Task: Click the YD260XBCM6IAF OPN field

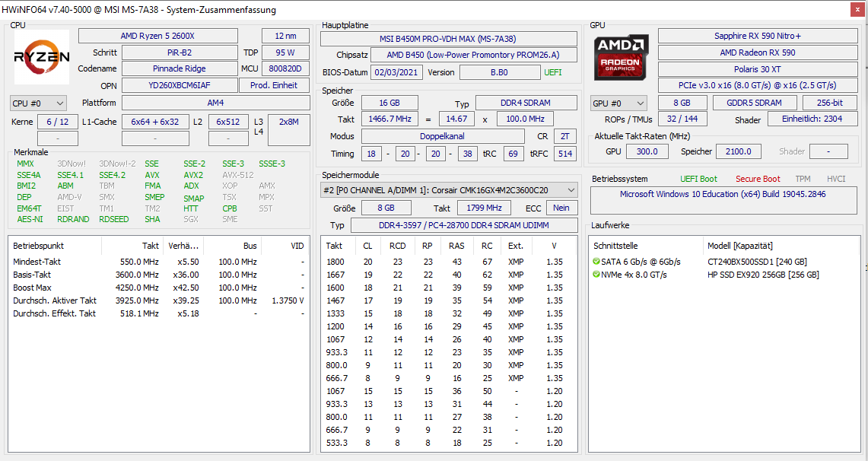Action: (180, 85)
